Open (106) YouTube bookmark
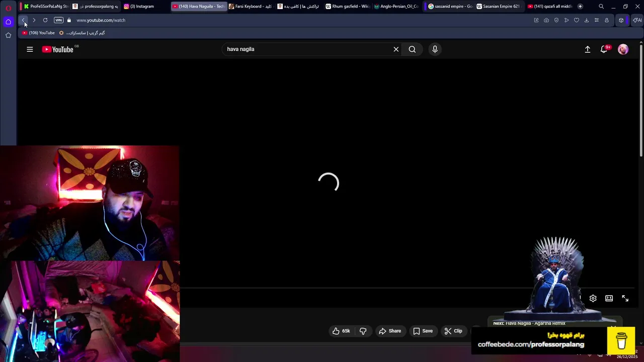Screen dimensions: 644x362 pos(38,33)
